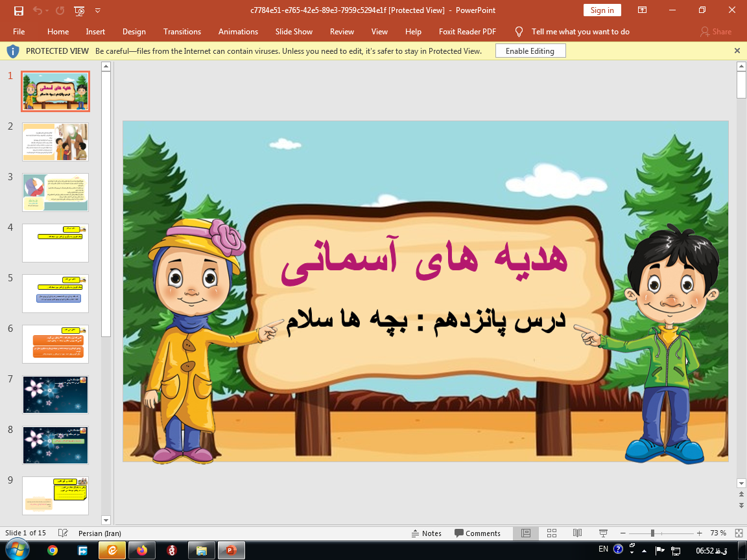Click main slide scrollbar up arrow
The height and width of the screenshot is (560, 747).
tap(741, 66)
